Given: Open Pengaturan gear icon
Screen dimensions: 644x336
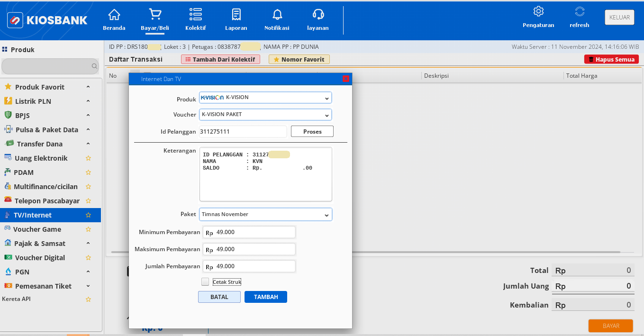Looking at the screenshot, I should coord(538,11).
